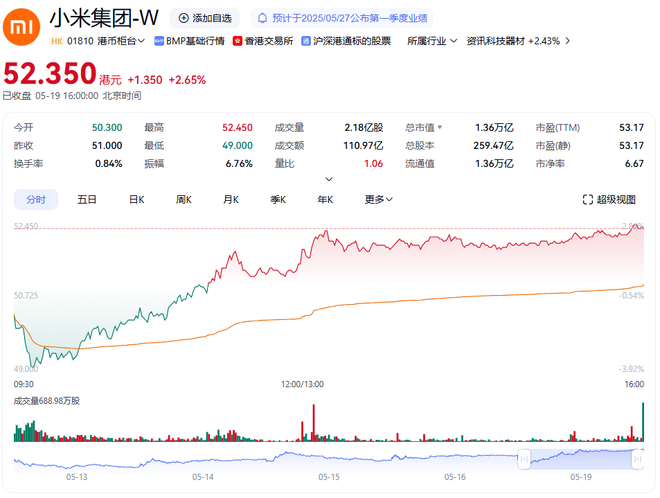Click the 最低 value 49.000

pos(237,146)
